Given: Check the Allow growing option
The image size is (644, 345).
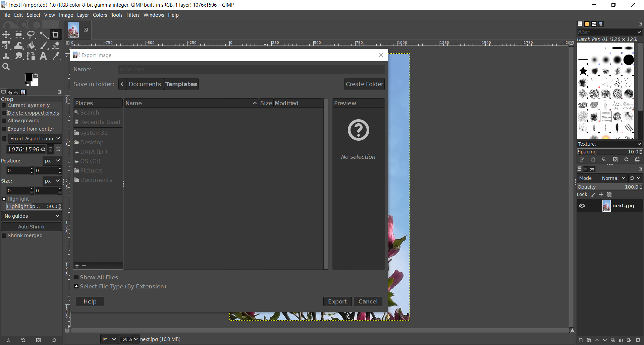Looking at the screenshot, I should tap(4, 121).
